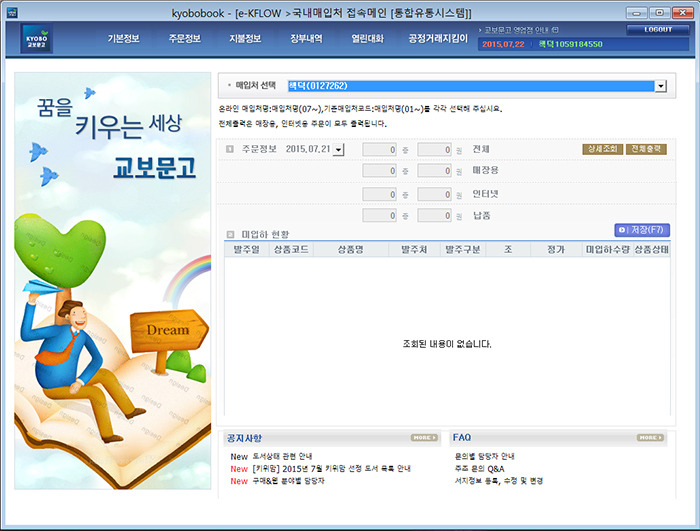Click the application icon in the title bar

coord(12,12)
